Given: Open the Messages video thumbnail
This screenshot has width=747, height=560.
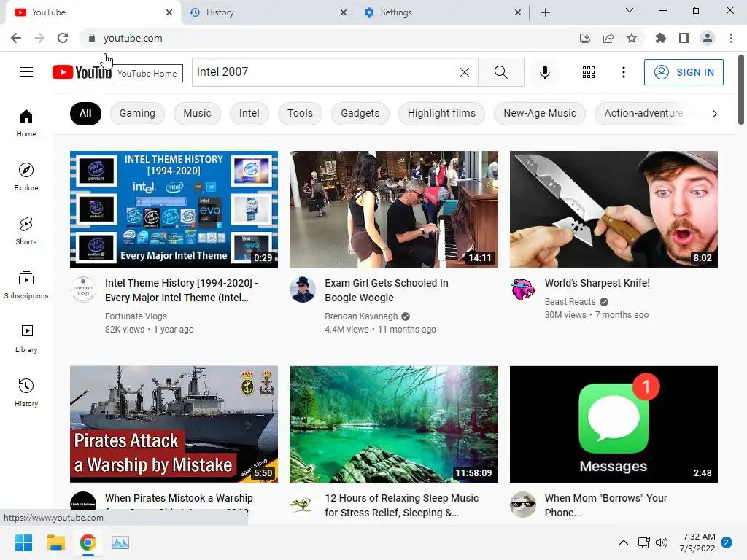Looking at the screenshot, I should 614,424.
